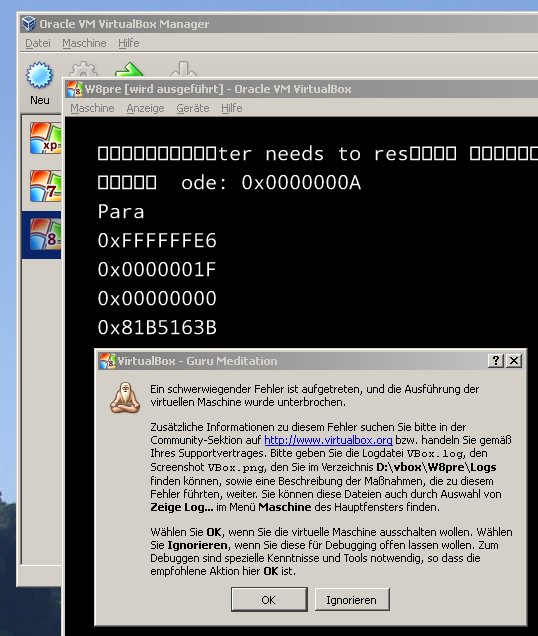Click the Oracle VM VirtualBox Manager title bar
Image resolution: width=538 pixels, height=636 pixels.
point(279,24)
